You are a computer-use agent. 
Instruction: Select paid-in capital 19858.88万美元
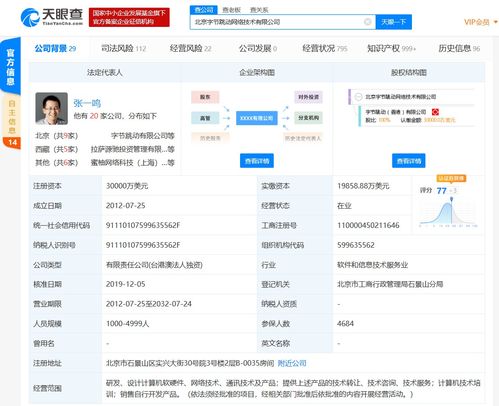point(363,186)
